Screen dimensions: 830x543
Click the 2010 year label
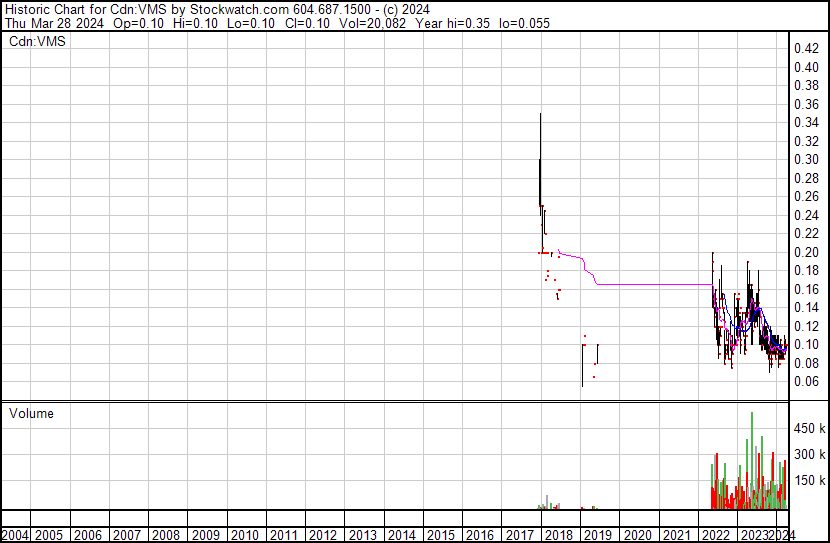(x=245, y=535)
